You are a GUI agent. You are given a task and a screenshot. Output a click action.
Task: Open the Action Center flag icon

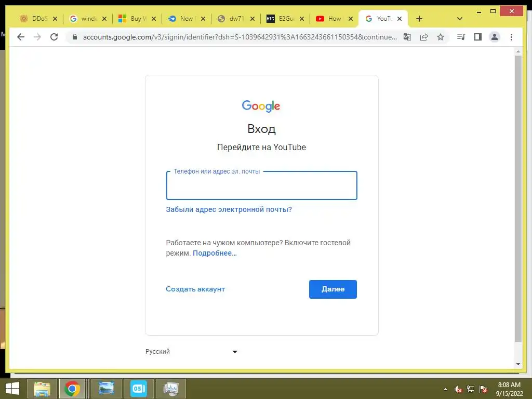[483, 389]
